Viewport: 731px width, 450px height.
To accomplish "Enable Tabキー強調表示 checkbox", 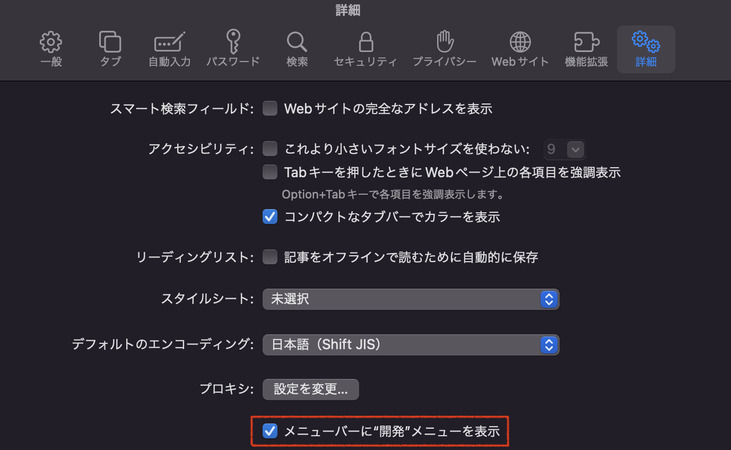I will pyautogui.click(x=269, y=172).
